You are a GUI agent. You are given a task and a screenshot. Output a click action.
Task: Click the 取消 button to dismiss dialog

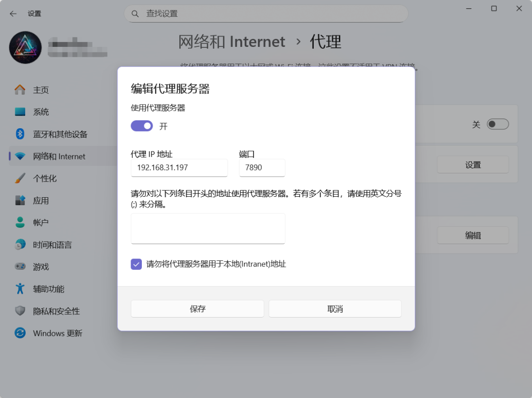pos(335,308)
